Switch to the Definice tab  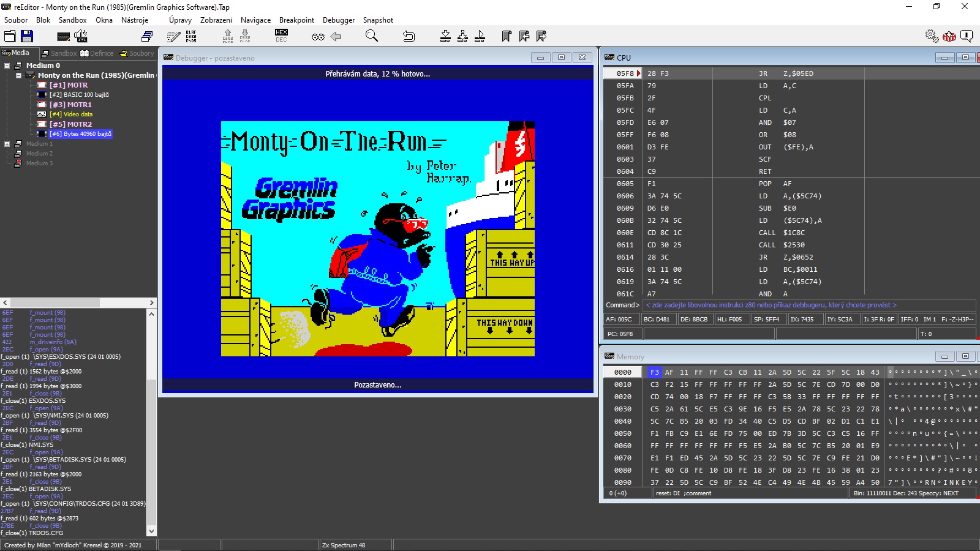tap(97, 53)
